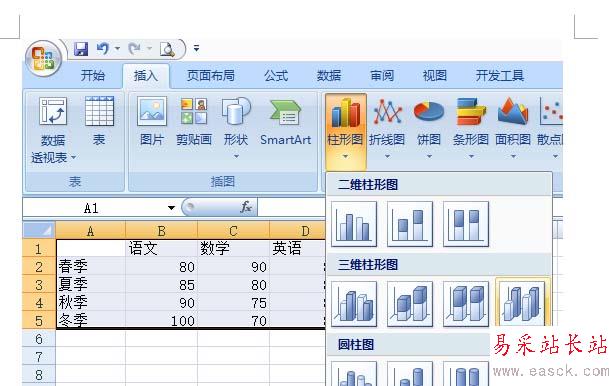Image resolution: width=610 pixels, height=386 pixels.
Task: Switch to the 插入 tab
Action: tap(146, 75)
